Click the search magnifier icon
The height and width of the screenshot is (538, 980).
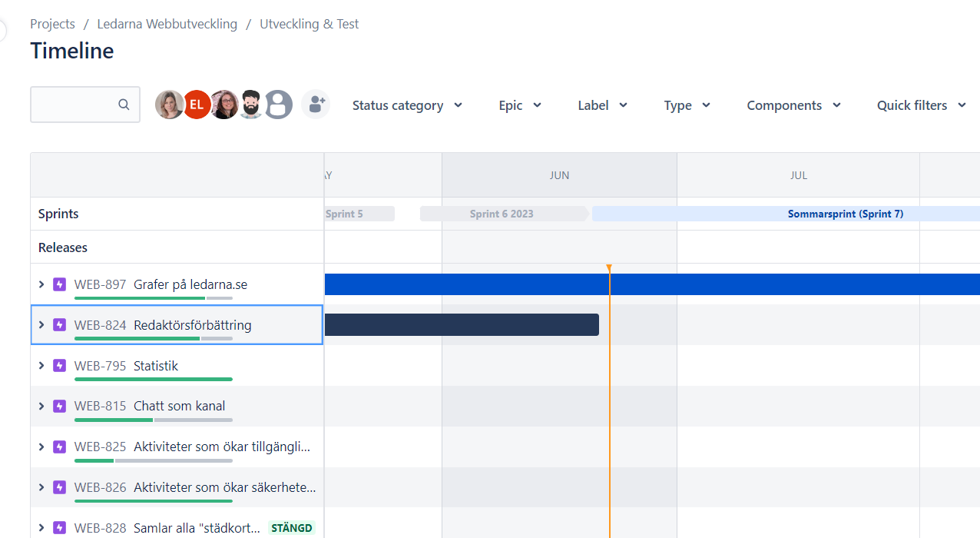click(x=124, y=105)
